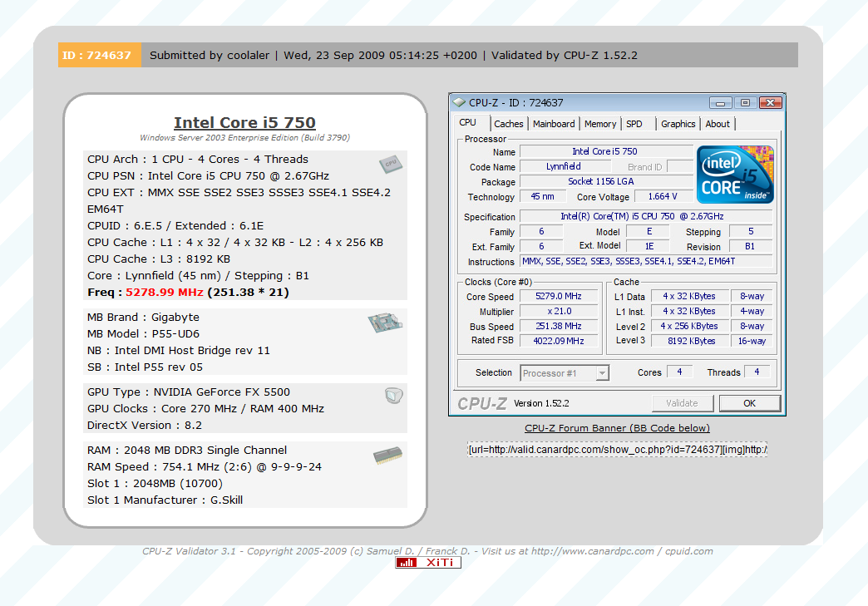Click the CPU-Z Validator copyright footer text
The width and height of the screenshot is (868, 606).
coord(427,551)
